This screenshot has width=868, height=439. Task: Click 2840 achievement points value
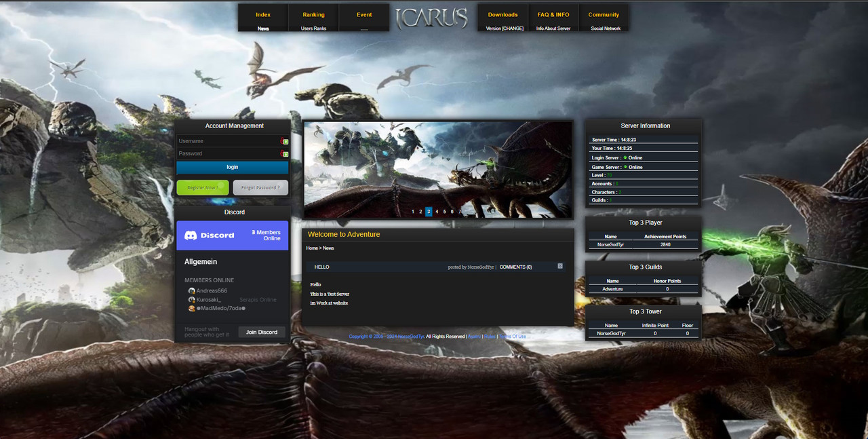point(665,244)
